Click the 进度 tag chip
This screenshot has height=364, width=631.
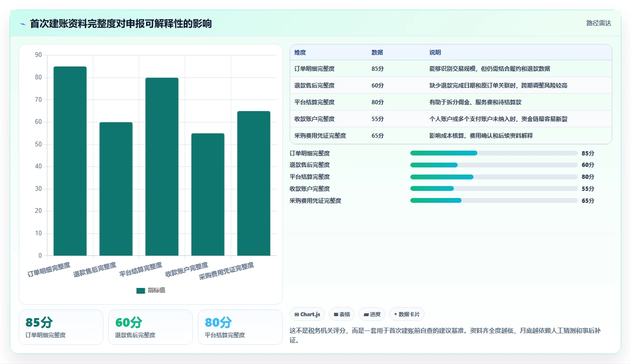[372, 314]
